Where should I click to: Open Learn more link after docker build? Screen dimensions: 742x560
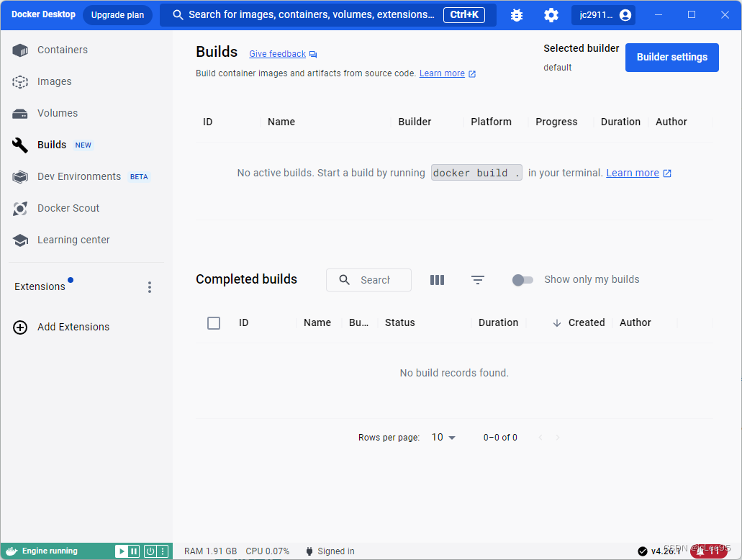point(633,173)
